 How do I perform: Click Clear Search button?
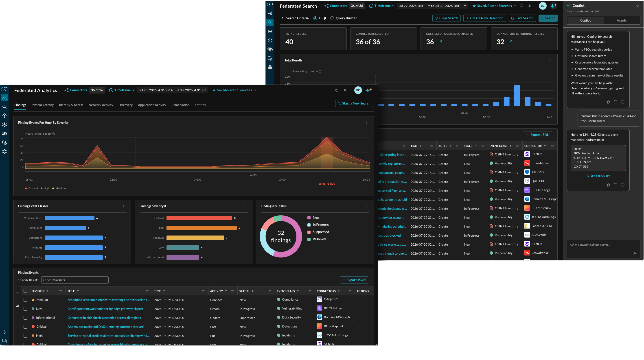coord(446,18)
